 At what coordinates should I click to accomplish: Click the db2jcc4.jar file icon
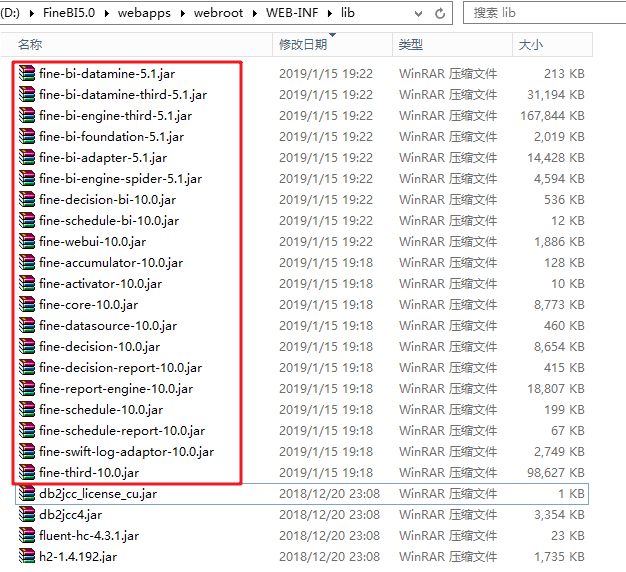point(27,515)
